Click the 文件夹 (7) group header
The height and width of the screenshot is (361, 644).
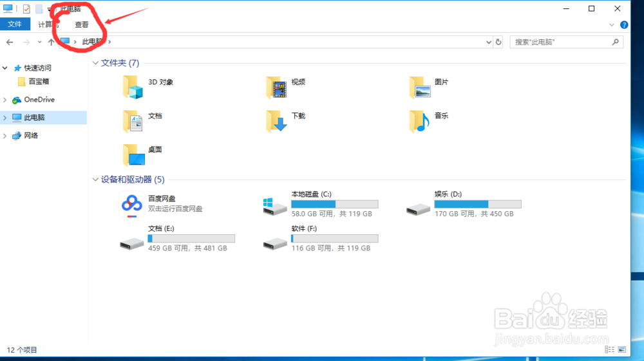[120, 63]
